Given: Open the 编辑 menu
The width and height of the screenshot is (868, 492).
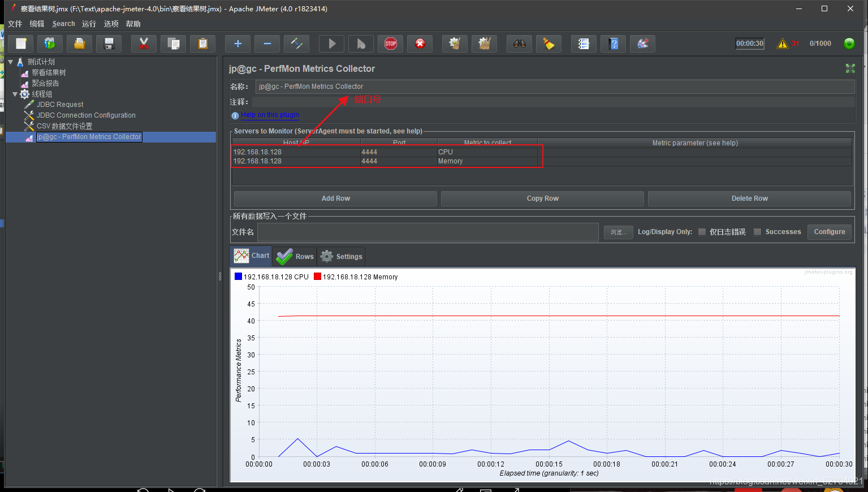Looking at the screenshot, I should [x=37, y=24].
